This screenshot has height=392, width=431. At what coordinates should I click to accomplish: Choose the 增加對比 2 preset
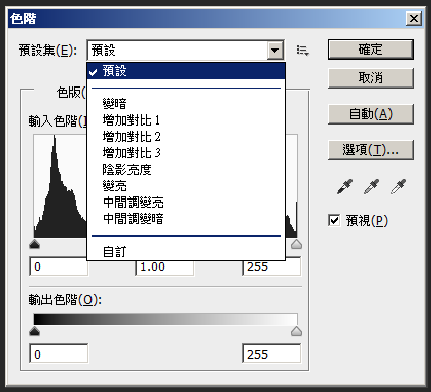pos(186,136)
